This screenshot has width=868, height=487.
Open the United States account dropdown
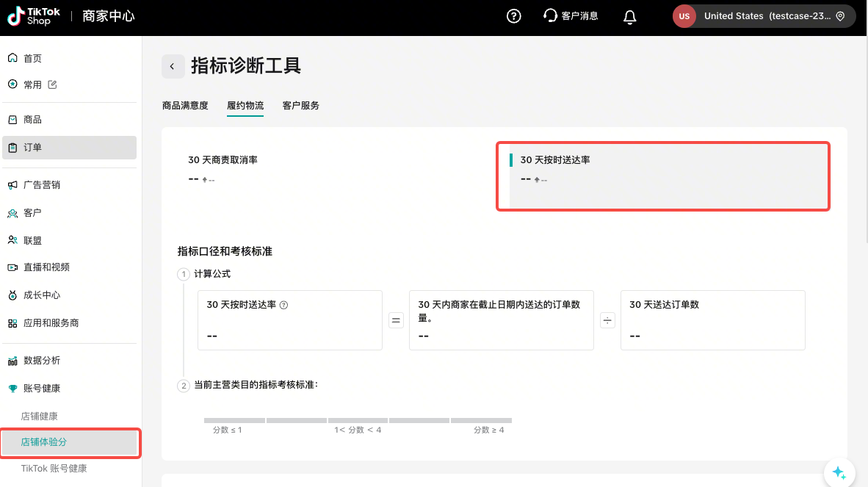tap(764, 16)
